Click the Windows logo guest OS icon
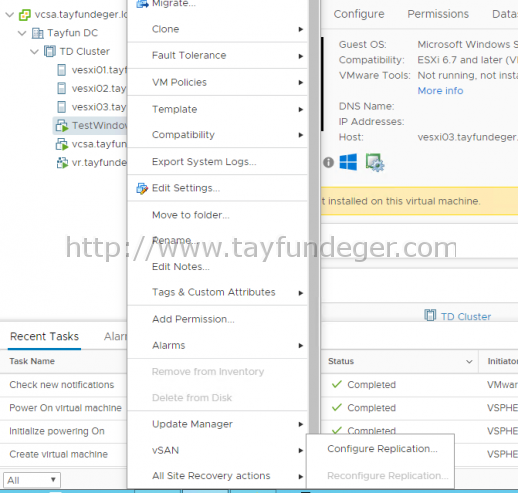The height and width of the screenshot is (493, 518). [348, 162]
